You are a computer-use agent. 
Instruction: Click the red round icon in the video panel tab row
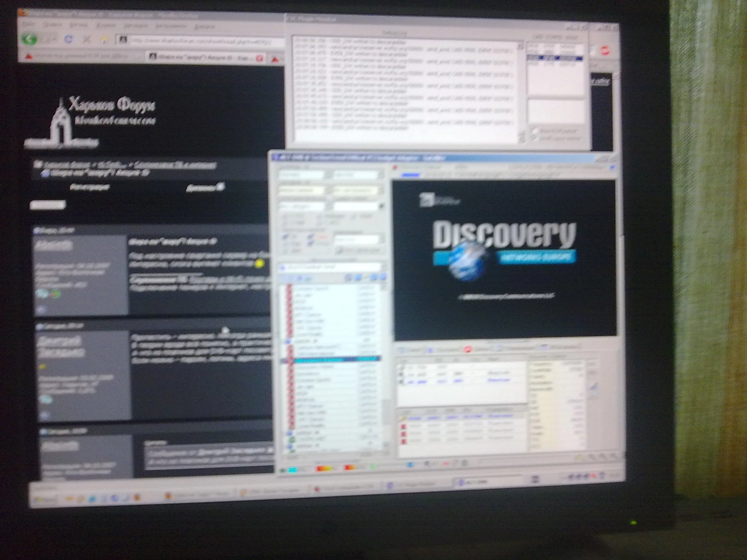click(x=468, y=349)
